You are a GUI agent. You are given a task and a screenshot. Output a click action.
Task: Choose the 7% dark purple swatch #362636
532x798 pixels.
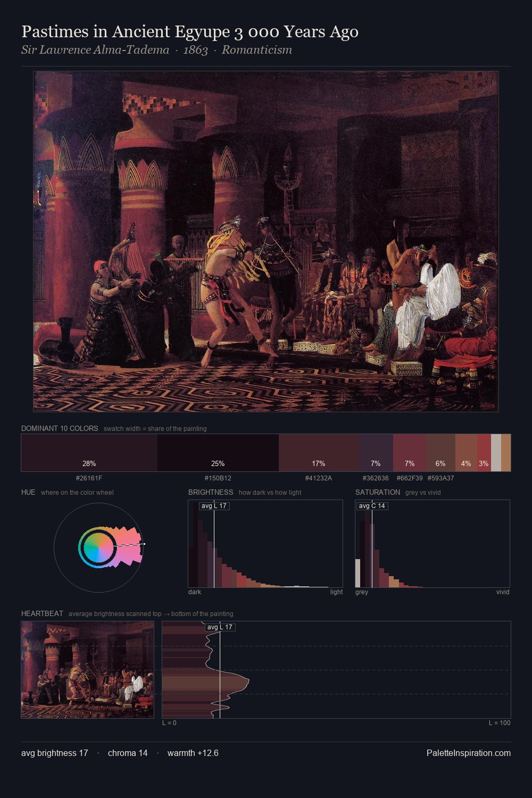(x=376, y=453)
